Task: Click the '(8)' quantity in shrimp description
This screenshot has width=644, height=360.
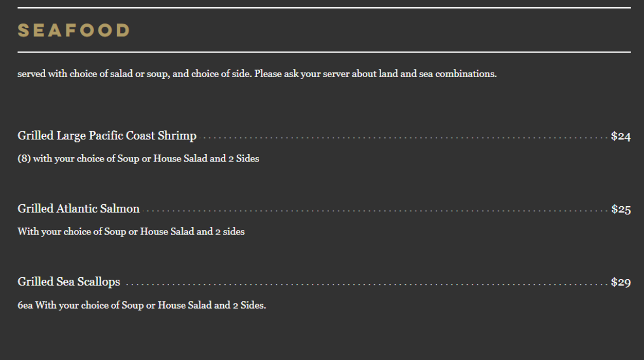Action: coord(24,159)
